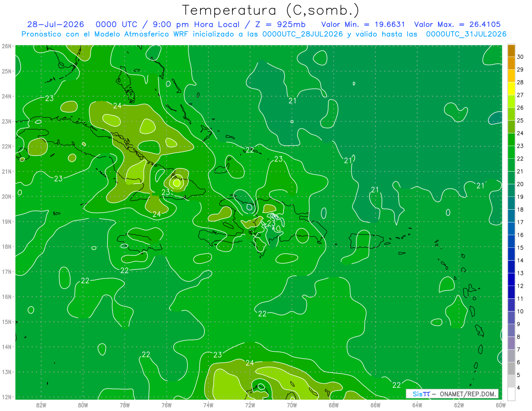Click the '66W' longitude axis label

click(376, 405)
